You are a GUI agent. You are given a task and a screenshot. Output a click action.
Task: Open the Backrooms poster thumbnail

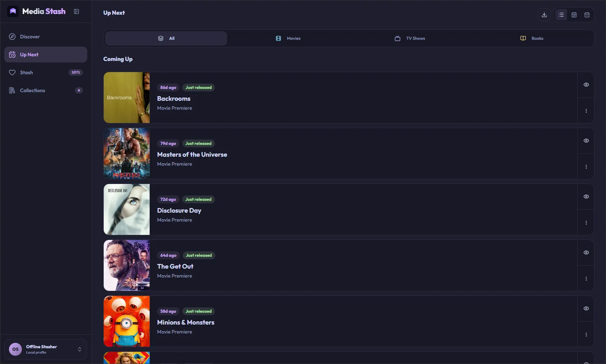[x=127, y=98]
